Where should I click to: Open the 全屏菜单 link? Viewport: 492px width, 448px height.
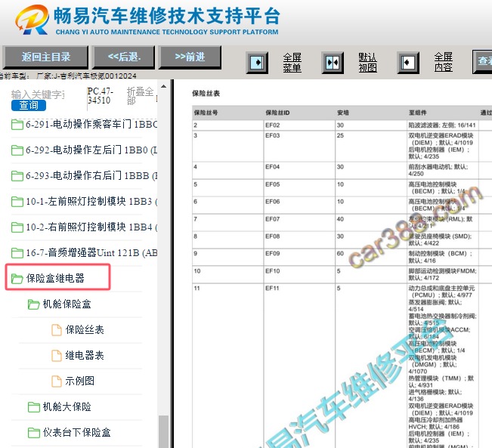pyautogui.click(x=292, y=63)
